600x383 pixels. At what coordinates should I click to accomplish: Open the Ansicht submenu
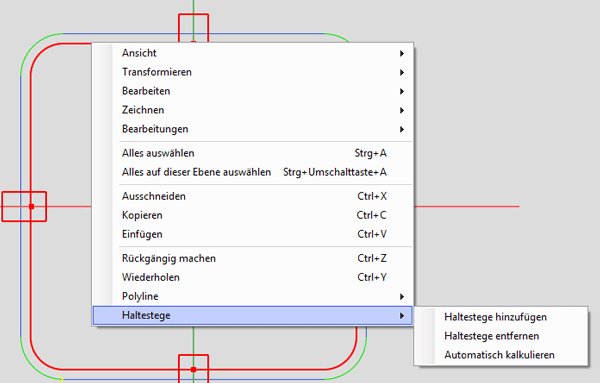tap(253, 53)
